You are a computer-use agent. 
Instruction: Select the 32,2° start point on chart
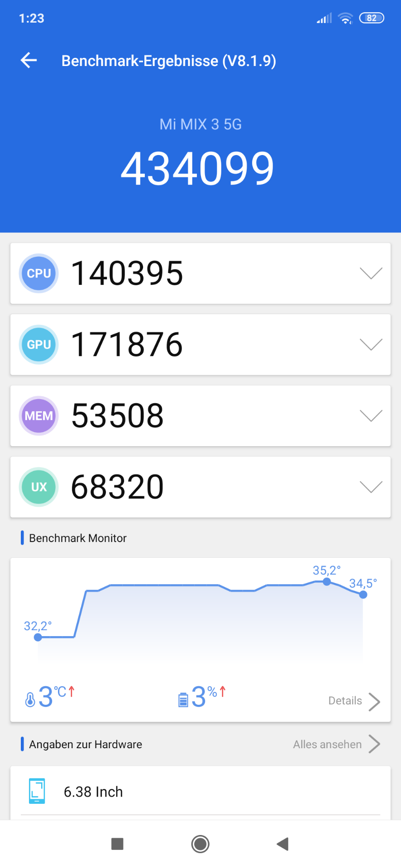(38, 637)
